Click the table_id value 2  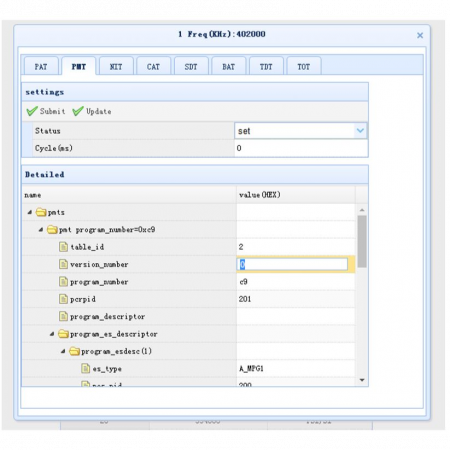tap(241, 247)
